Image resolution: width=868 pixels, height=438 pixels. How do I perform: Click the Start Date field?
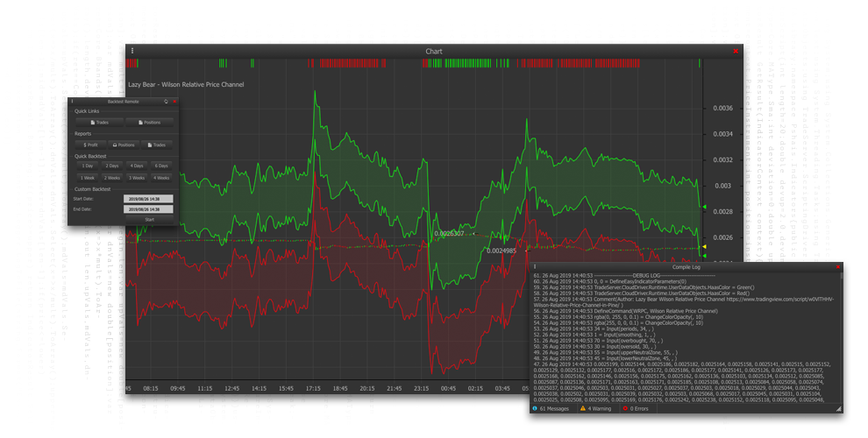pyautogui.click(x=147, y=199)
